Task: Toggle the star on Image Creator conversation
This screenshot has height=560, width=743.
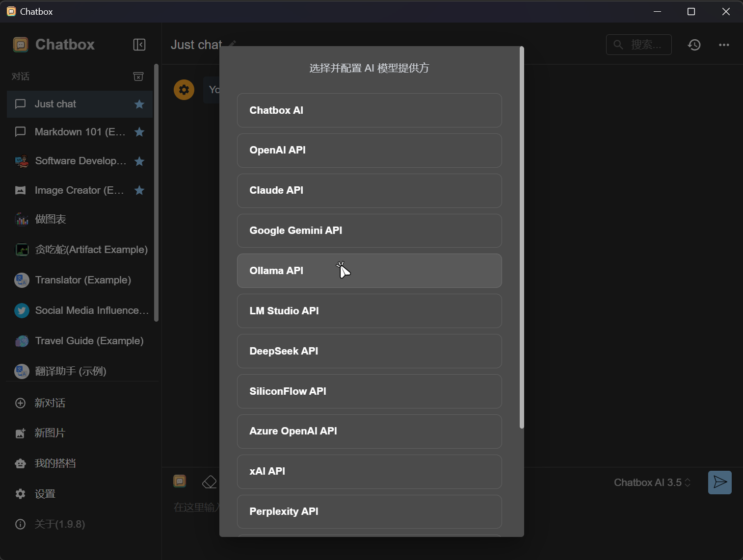Action: pos(139,190)
